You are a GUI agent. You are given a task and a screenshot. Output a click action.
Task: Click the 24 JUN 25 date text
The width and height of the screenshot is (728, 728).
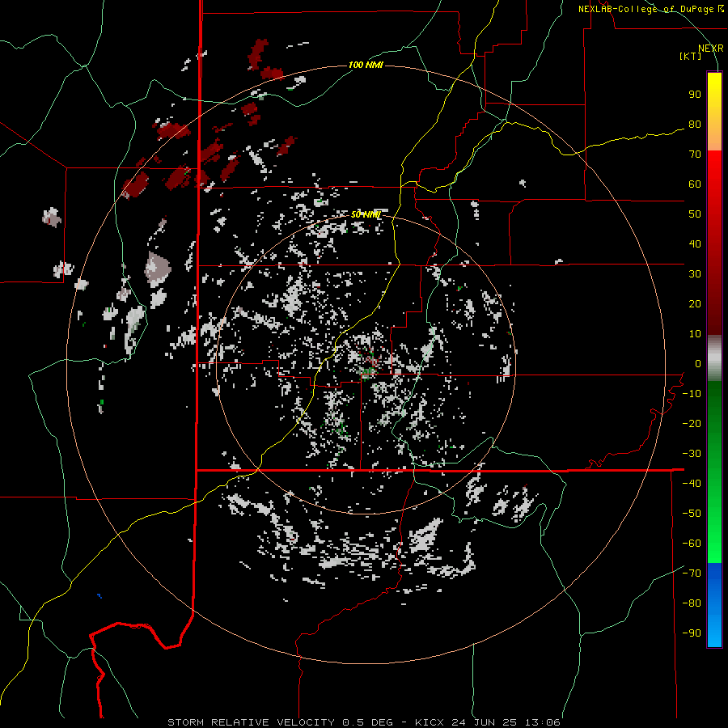click(x=485, y=722)
